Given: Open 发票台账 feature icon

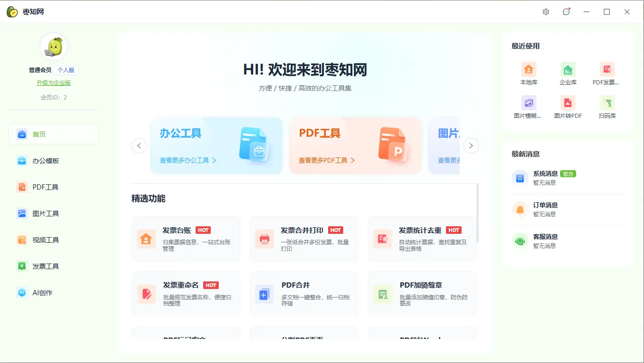Looking at the screenshot, I should click(x=146, y=239).
